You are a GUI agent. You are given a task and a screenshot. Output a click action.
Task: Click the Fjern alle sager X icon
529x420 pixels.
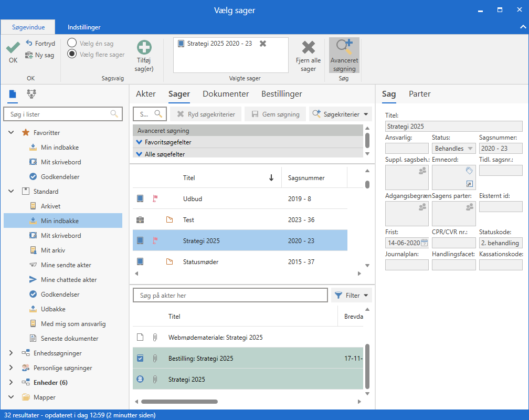[x=309, y=48]
